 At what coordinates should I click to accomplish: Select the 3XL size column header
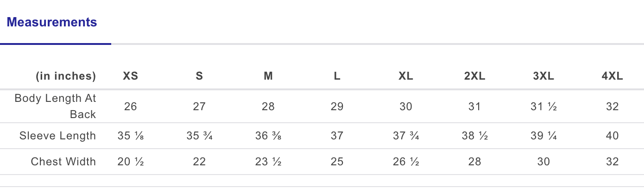tap(544, 76)
